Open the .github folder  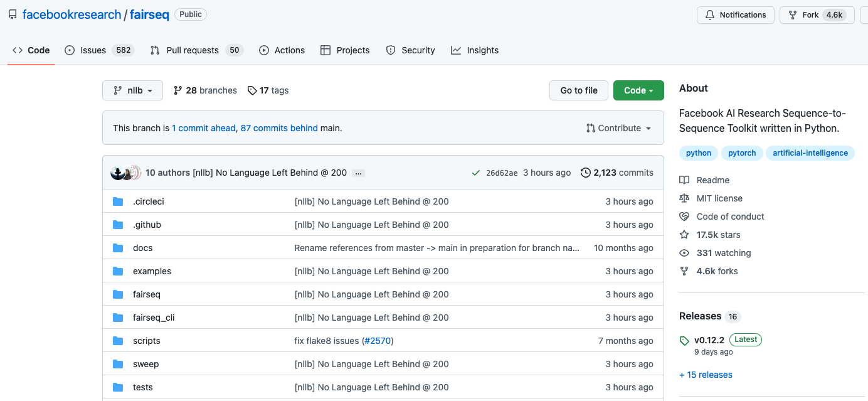147,225
